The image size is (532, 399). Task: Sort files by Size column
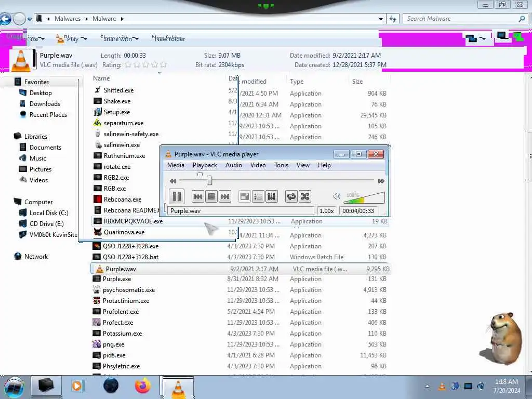357,82
